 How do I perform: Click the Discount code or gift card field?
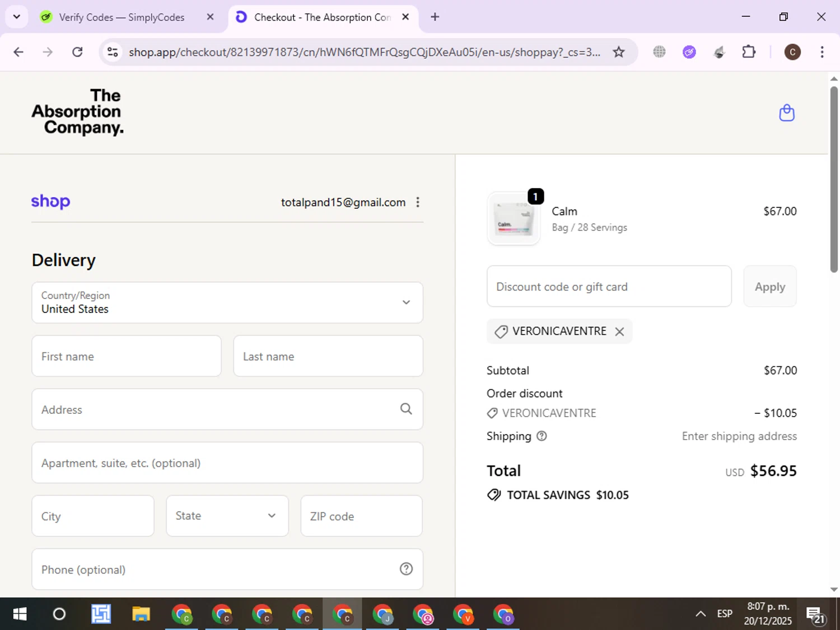tap(609, 286)
